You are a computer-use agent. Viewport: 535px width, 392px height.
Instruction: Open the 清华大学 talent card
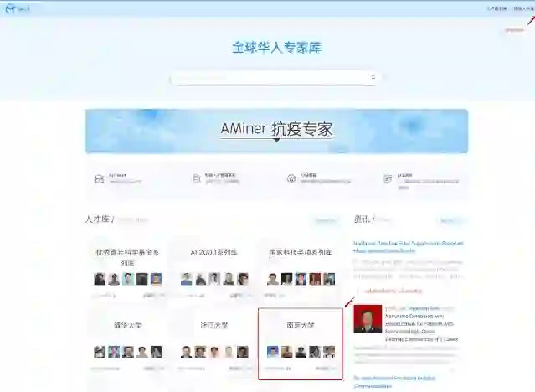point(127,343)
